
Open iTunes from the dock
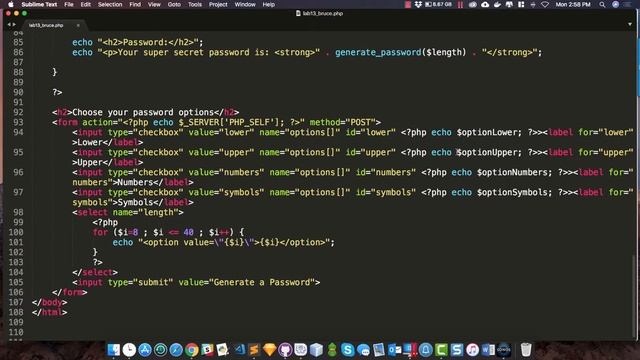(472, 350)
